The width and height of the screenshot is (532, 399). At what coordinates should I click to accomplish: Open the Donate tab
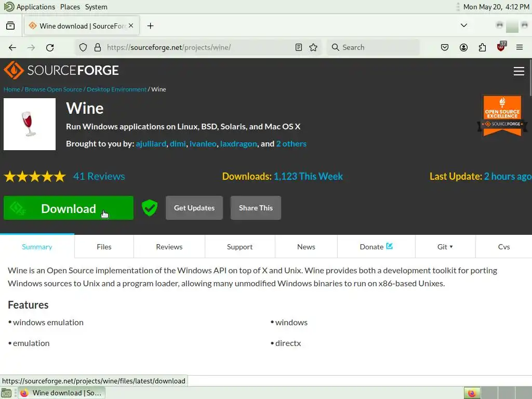[376, 247]
